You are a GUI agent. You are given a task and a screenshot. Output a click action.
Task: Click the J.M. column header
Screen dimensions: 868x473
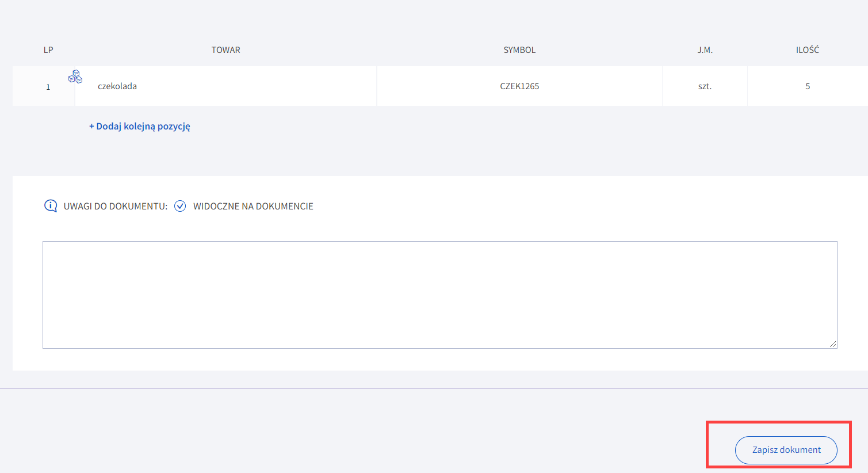point(705,50)
